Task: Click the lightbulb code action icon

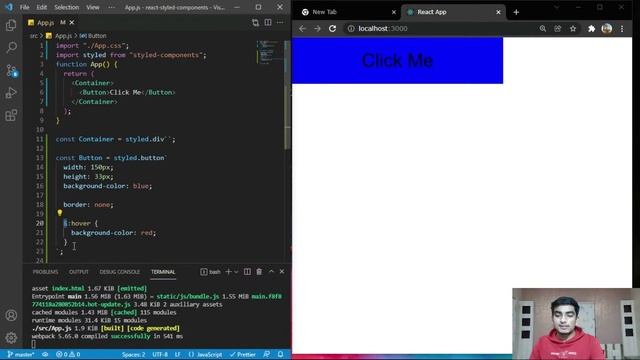Action: pos(60,213)
